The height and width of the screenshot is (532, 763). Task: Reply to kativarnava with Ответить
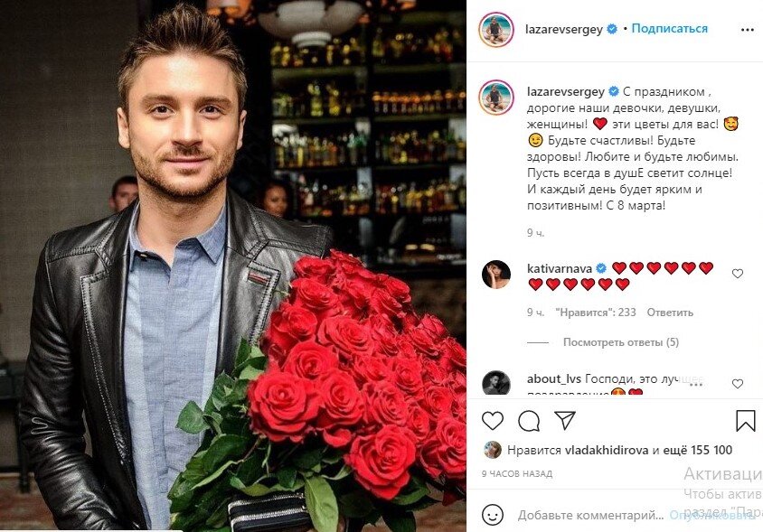click(x=670, y=313)
